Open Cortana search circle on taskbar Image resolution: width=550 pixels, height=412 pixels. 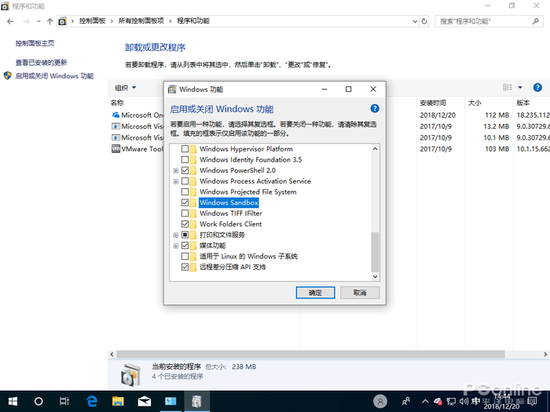39,401
